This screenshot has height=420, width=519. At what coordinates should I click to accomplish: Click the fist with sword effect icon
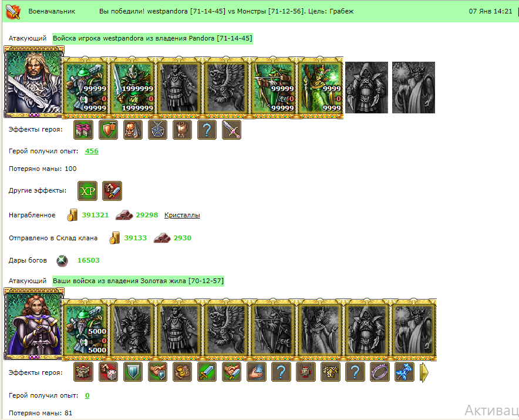click(x=112, y=191)
